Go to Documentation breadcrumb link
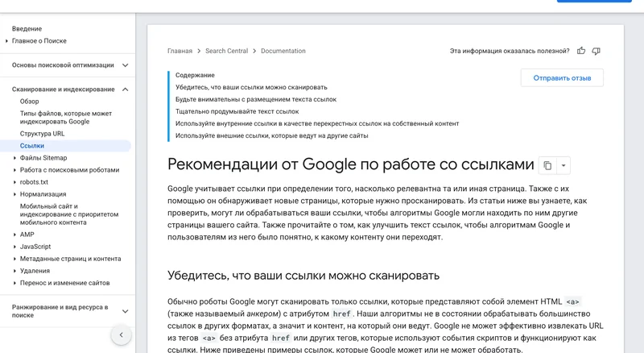 point(283,51)
